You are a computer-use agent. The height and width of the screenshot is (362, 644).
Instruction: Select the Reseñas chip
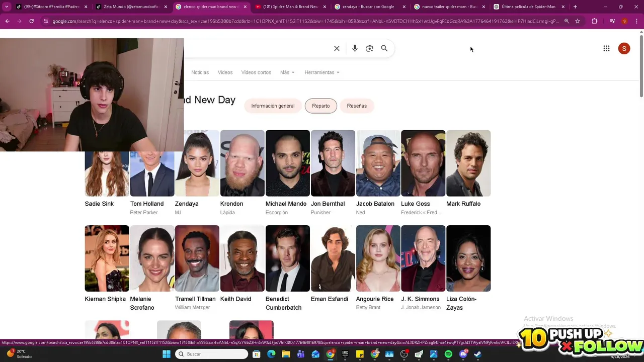[x=357, y=106]
